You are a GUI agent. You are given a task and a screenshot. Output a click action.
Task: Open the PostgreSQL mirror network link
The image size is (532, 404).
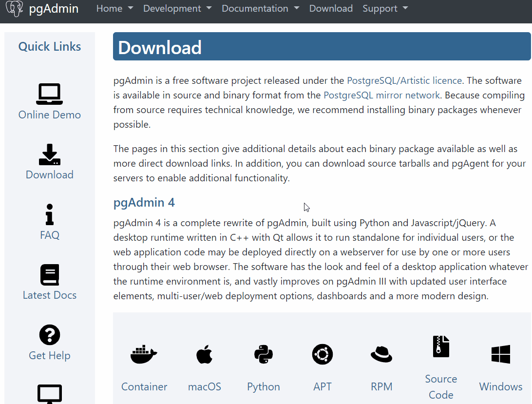381,95
